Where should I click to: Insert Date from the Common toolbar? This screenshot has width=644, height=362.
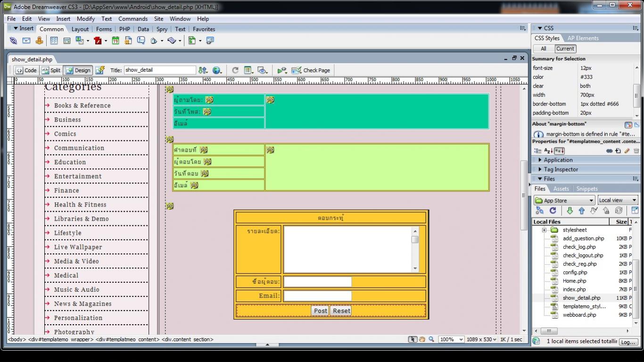point(116,41)
